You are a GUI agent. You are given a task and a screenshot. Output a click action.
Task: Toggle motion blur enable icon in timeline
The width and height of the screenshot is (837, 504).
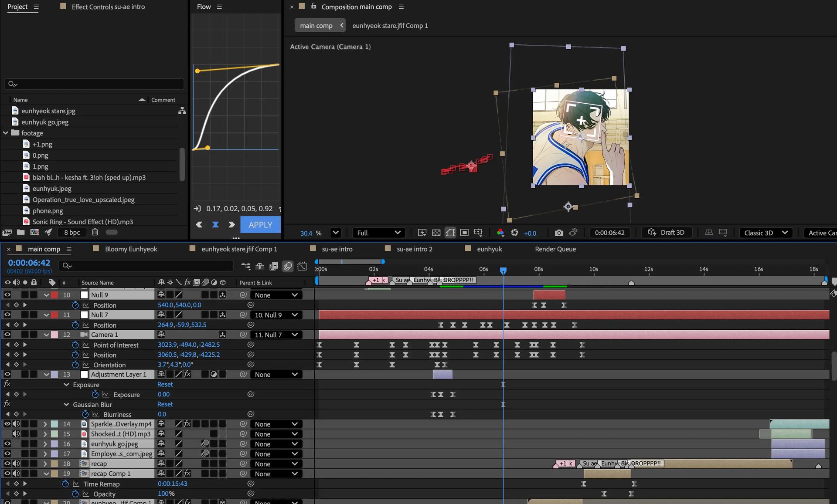288,266
